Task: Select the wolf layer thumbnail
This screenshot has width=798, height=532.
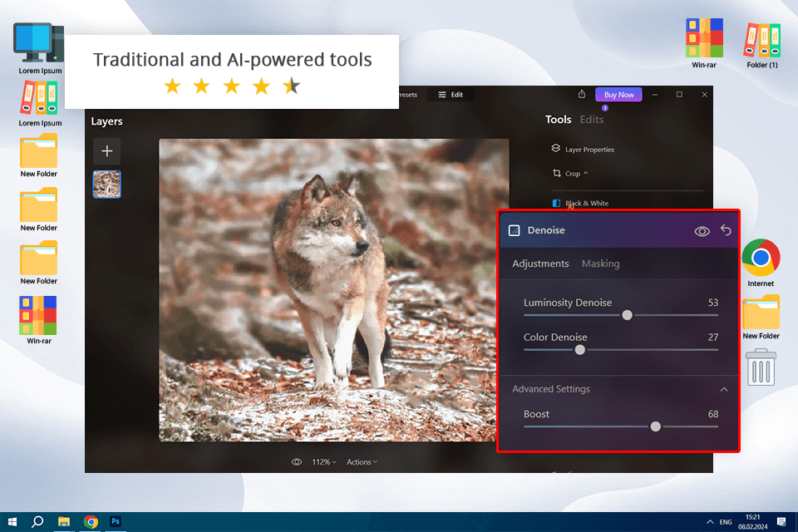Action: pyautogui.click(x=106, y=185)
